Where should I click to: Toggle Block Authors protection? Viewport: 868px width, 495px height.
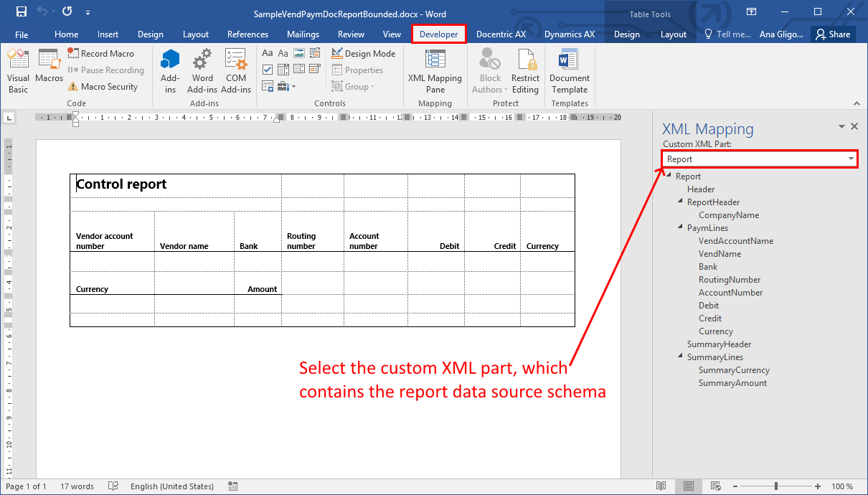pos(489,70)
